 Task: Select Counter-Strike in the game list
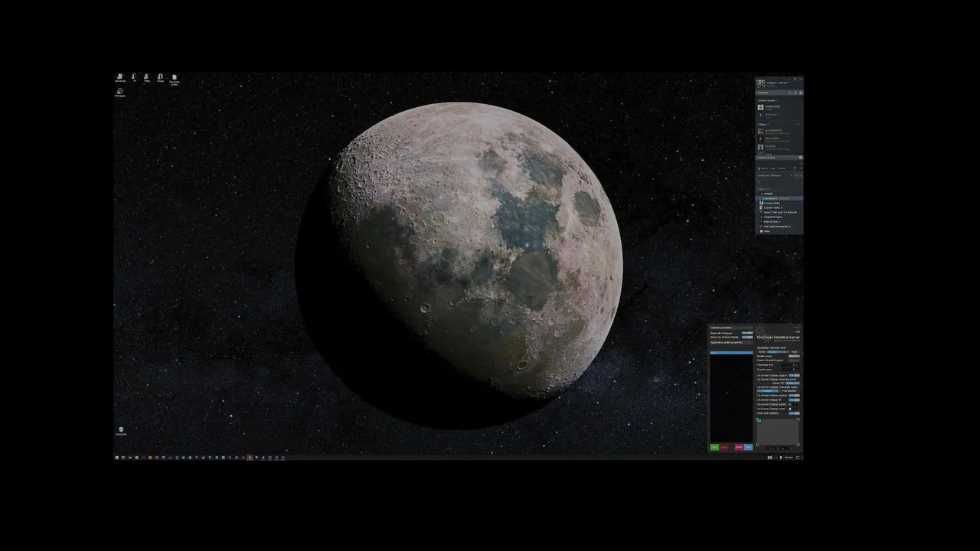(770, 203)
